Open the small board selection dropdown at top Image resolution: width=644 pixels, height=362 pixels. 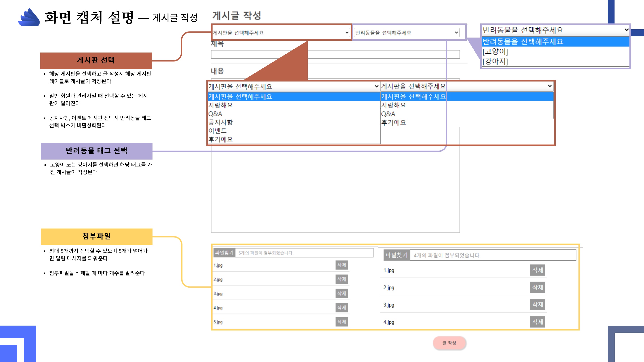(280, 33)
